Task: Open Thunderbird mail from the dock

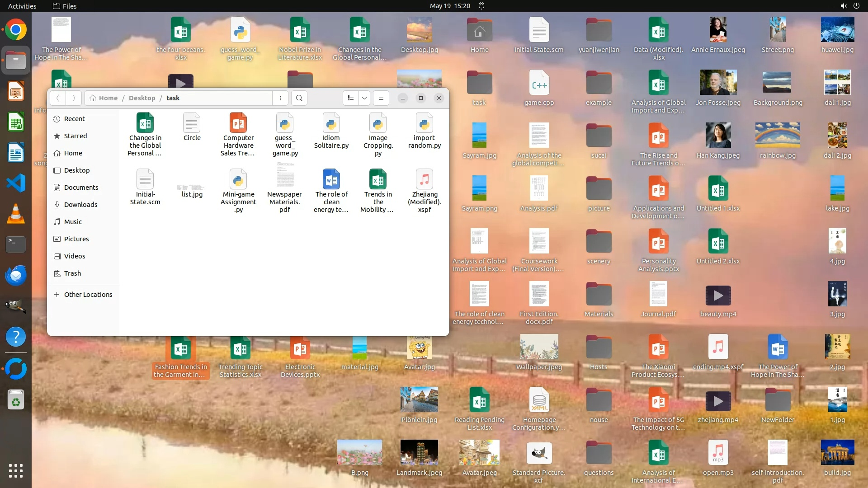Action: [x=16, y=275]
